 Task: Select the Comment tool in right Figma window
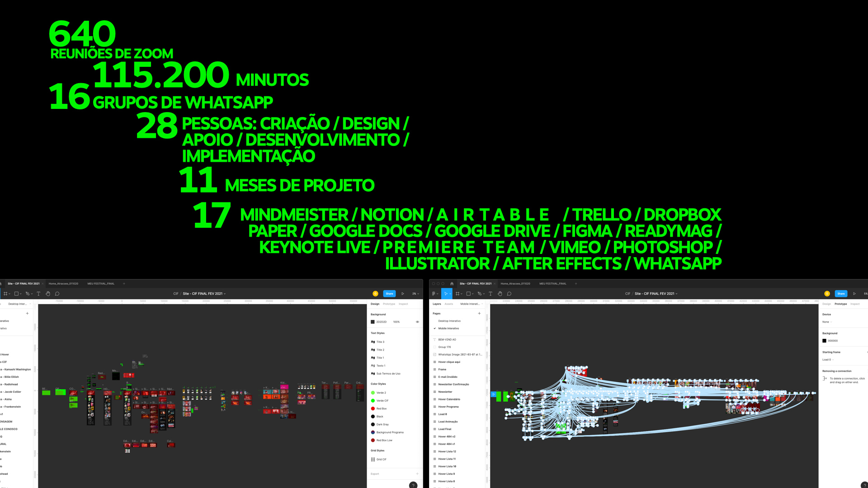(x=509, y=294)
